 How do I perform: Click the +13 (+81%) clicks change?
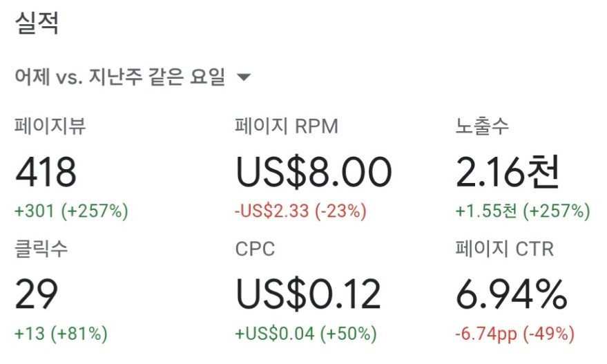61,334
